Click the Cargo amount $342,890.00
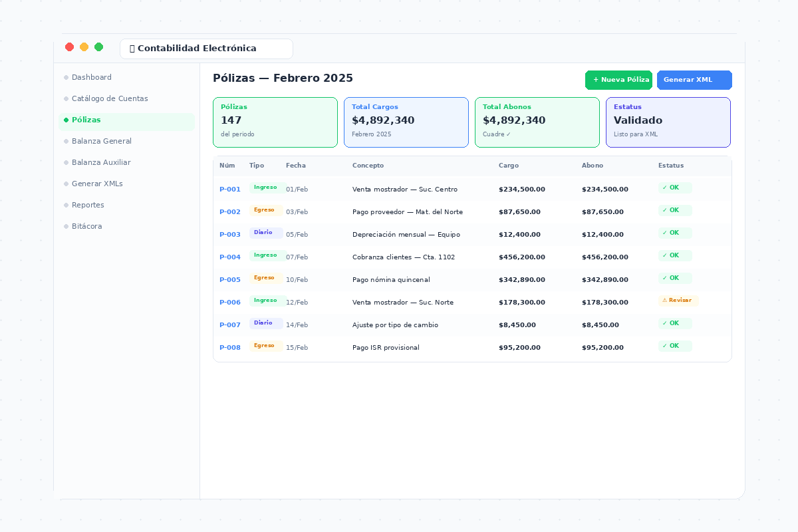Image resolution: width=798 pixels, height=532 pixels. click(x=522, y=280)
